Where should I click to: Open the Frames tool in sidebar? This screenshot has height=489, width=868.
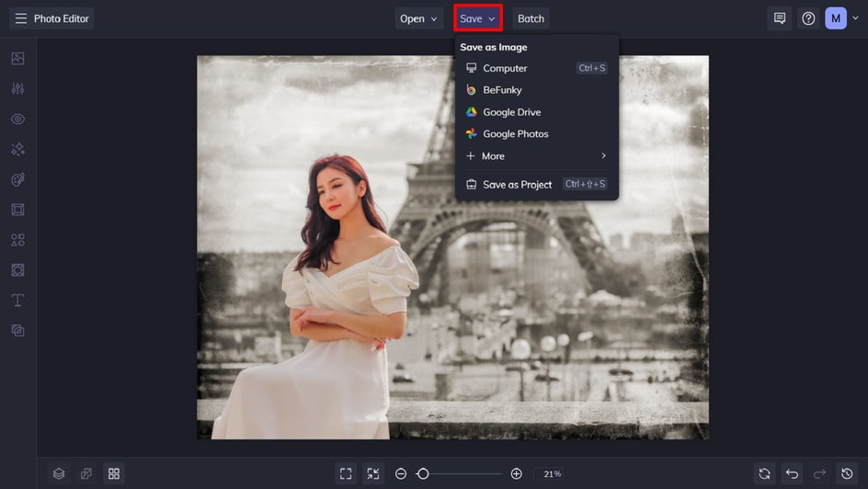(x=17, y=210)
